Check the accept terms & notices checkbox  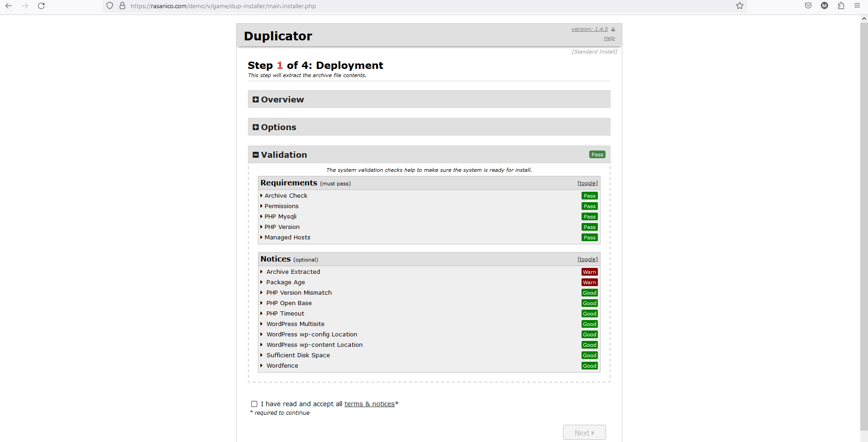point(254,403)
